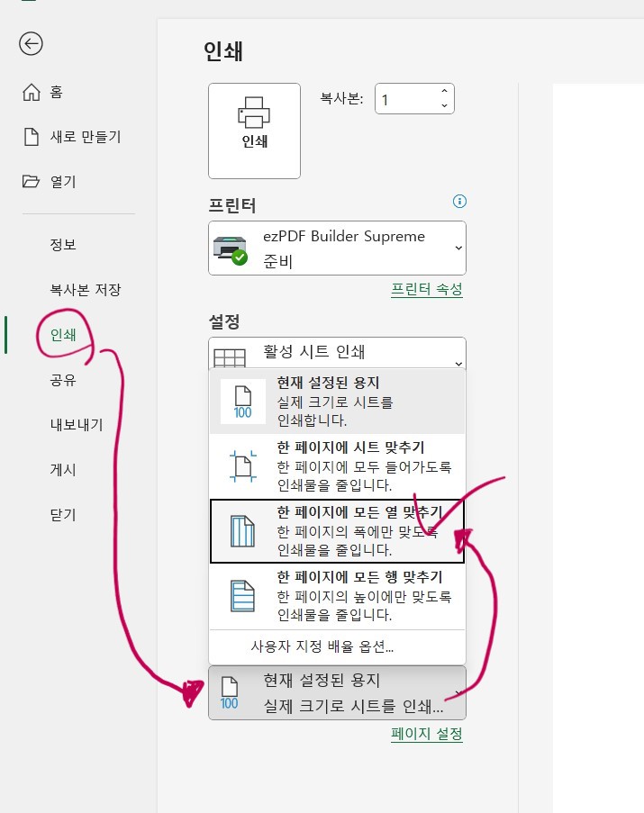
Task: Select 한 페이지에 시트 맞추기 option
Action: (x=337, y=466)
